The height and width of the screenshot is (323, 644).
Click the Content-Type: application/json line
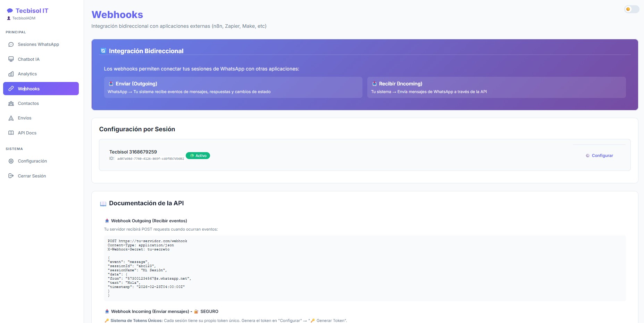pos(141,245)
